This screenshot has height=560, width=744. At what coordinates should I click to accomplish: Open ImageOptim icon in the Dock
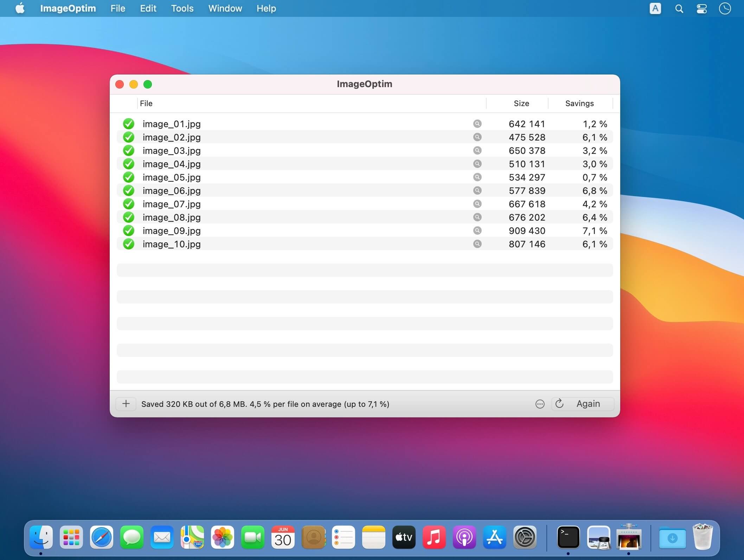[629, 536]
